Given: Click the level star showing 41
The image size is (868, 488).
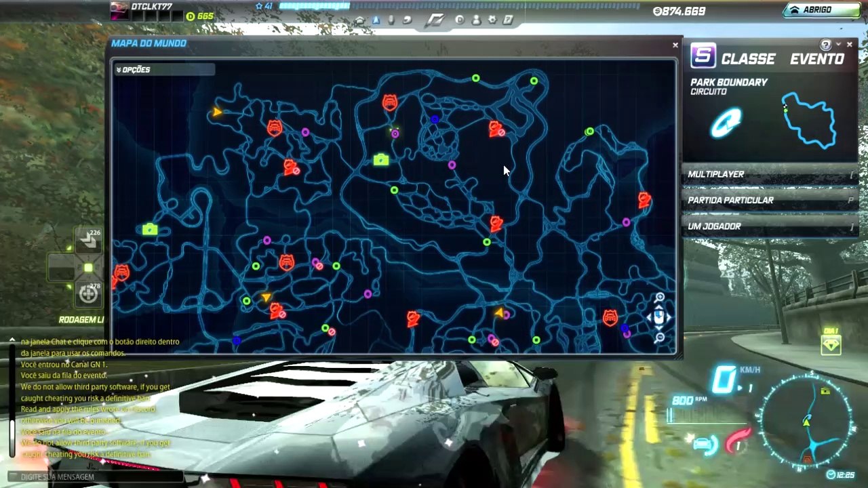Looking at the screenshot, I should pos(264,6).
